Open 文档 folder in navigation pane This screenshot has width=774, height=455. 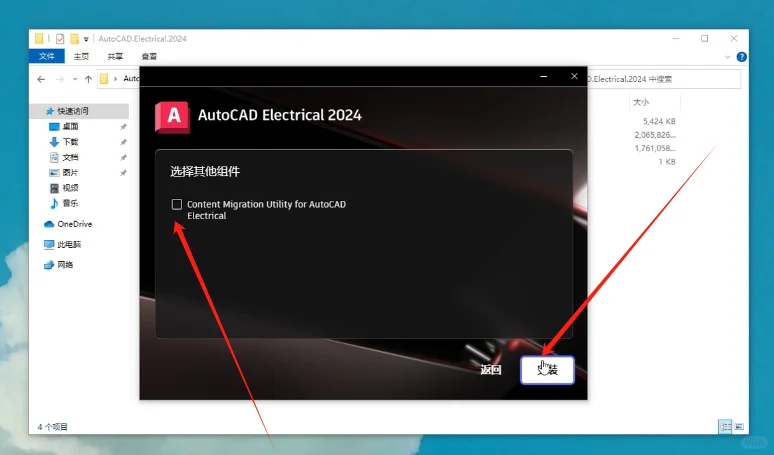tap(70, 157)
